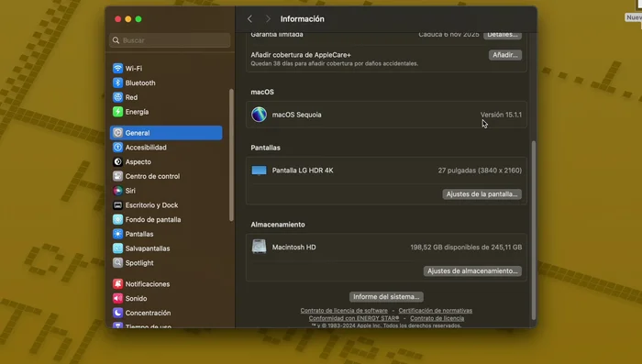Click the Salvapantallas icon
Image resolution: width=642 pixels, height=364 pixels.
pyautogui.click(x=117, y=248)
